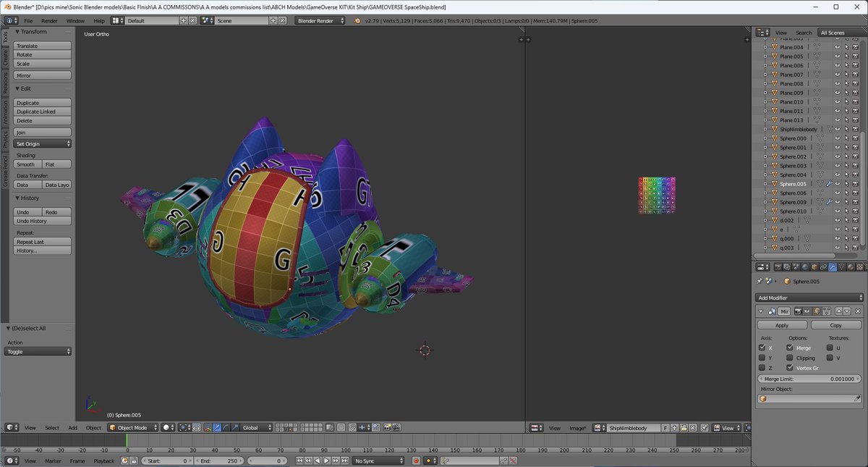Enable the Clipping option checkbox
Screen dimensions: 868x467
click(790, 358)
